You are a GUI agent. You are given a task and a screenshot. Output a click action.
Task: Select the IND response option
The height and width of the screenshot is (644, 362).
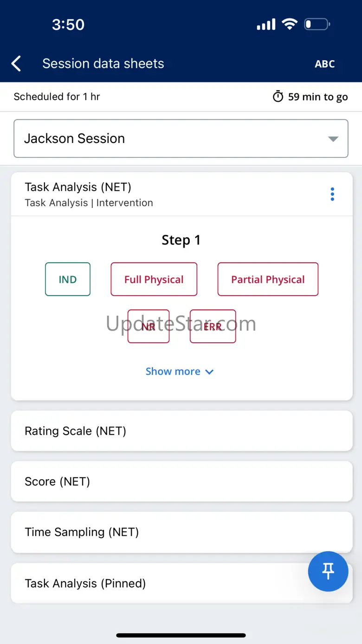pos(68,280)
